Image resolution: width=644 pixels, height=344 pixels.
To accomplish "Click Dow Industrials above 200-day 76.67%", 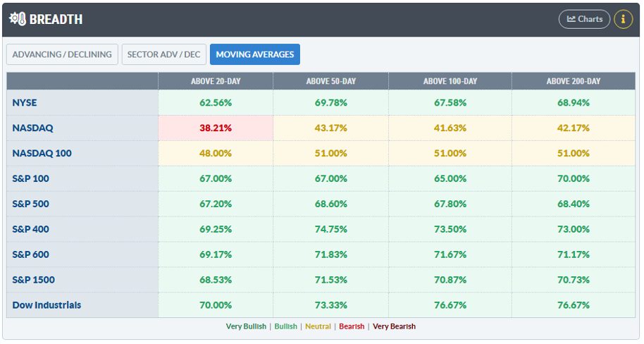I will (574, 305).
